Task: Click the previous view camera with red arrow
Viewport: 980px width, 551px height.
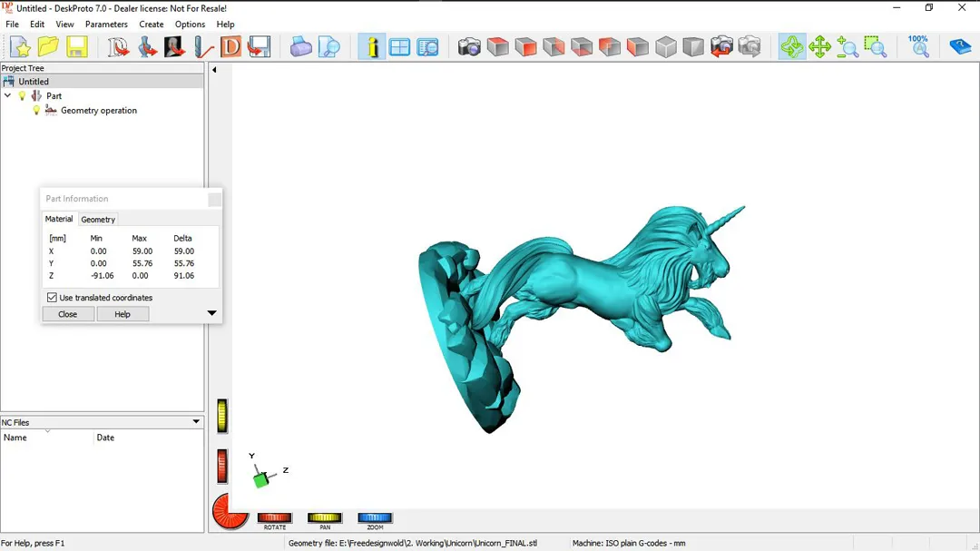Action: coord(721,47)
